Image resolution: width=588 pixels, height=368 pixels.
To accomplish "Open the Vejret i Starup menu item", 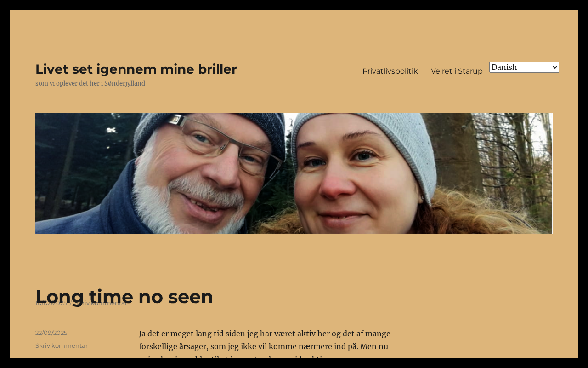I will pyautogui.click(x=457, y=71).
